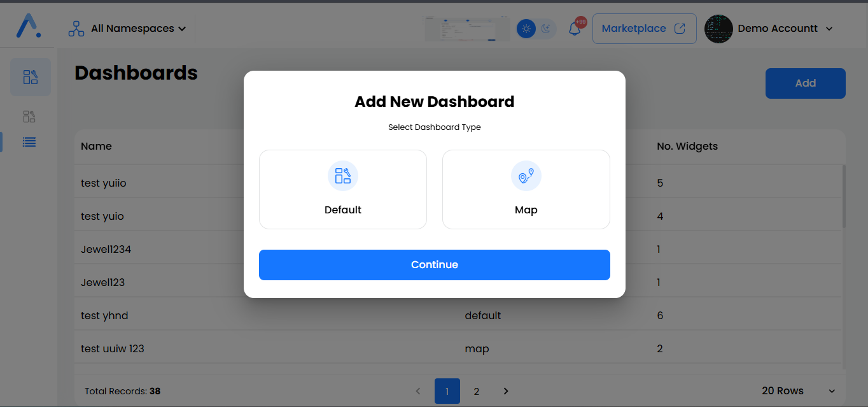
Task: Select the active Dashboards icon in sidebar
Action: pos(30,76)
